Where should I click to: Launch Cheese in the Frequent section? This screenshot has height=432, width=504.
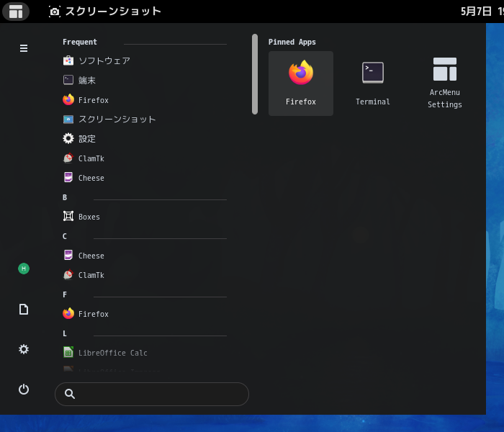coord(145,178)
